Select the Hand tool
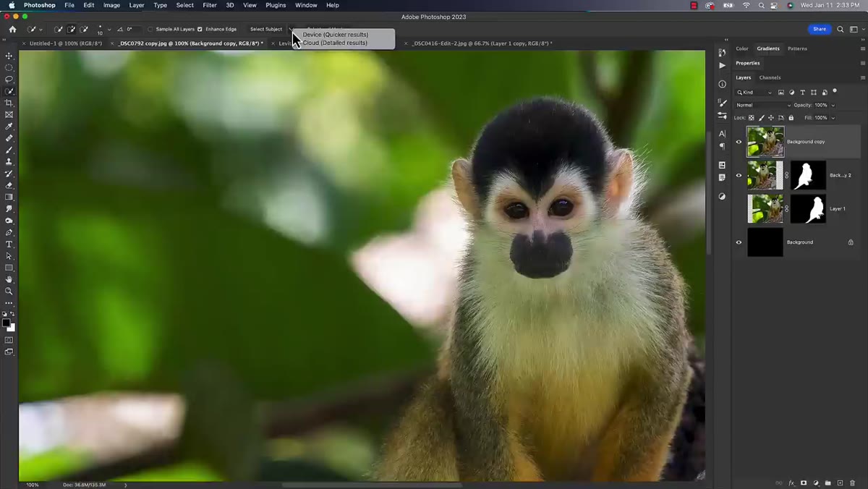 [9, 279]
